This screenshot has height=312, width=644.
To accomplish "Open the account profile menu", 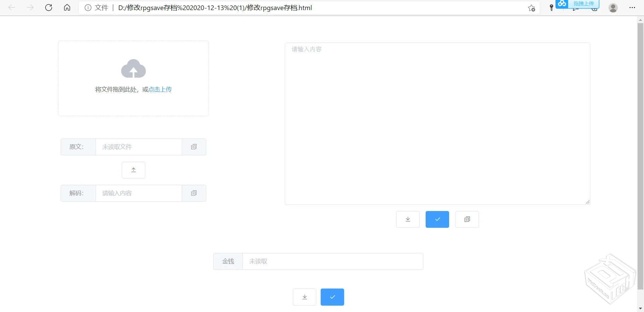I will (613, 7).
